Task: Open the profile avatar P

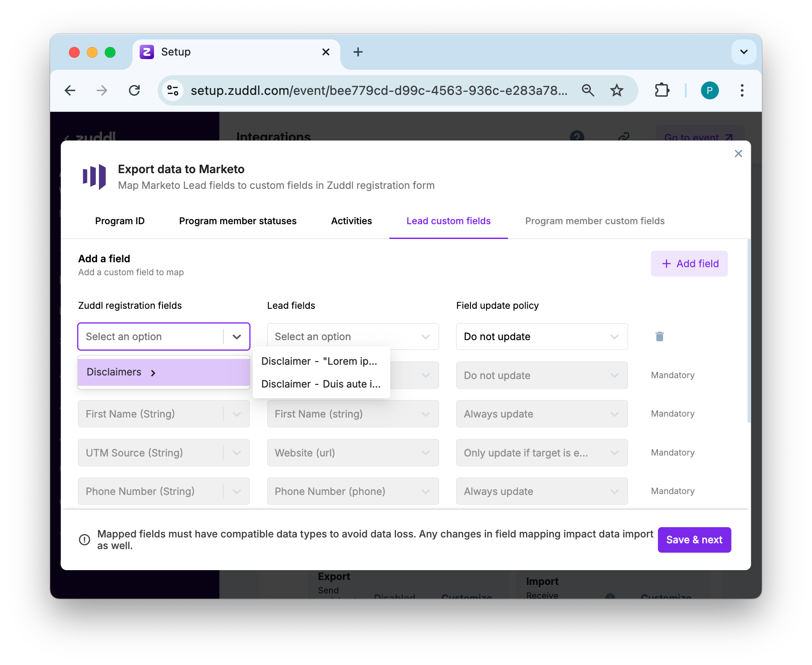Action: click(709, 90)
